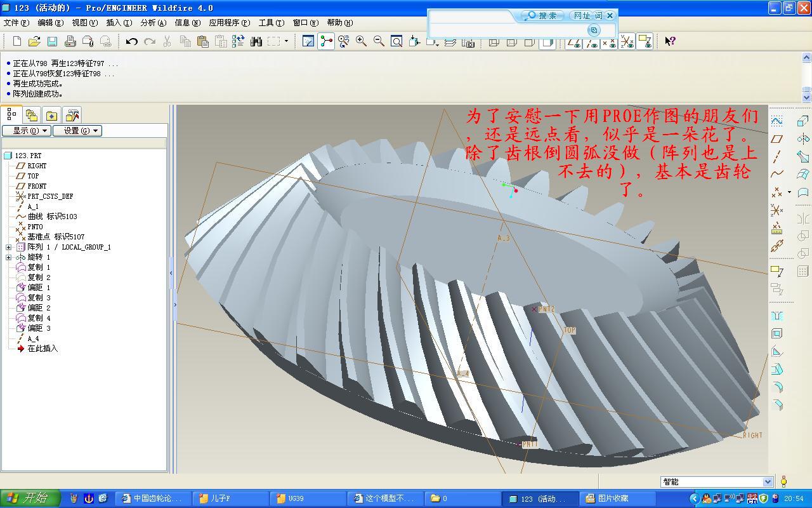The image size is (812, 508).
Task: Refit the model to the screen
Action: [x=396, y=41]
